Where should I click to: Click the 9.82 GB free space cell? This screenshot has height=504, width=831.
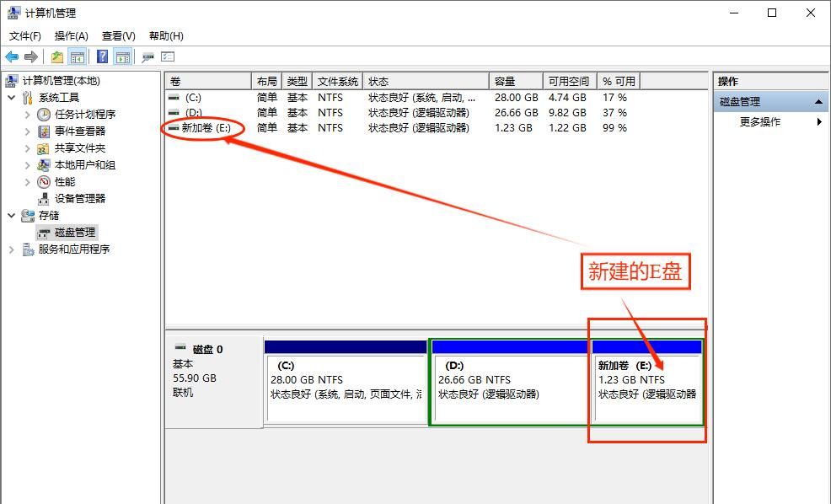tap(567, 113)
